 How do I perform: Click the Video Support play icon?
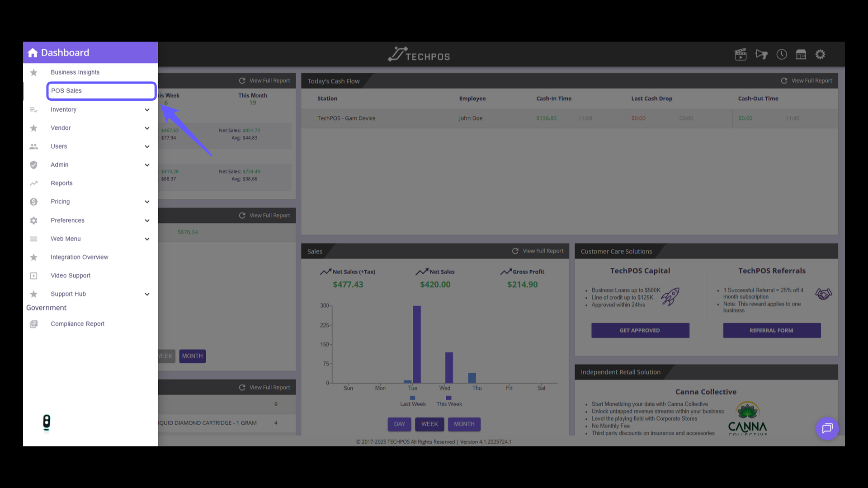(x=33, y=276)
